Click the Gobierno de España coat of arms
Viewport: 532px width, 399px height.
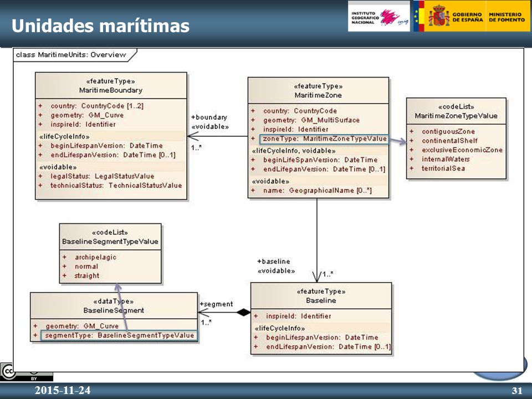coord(439,16)
